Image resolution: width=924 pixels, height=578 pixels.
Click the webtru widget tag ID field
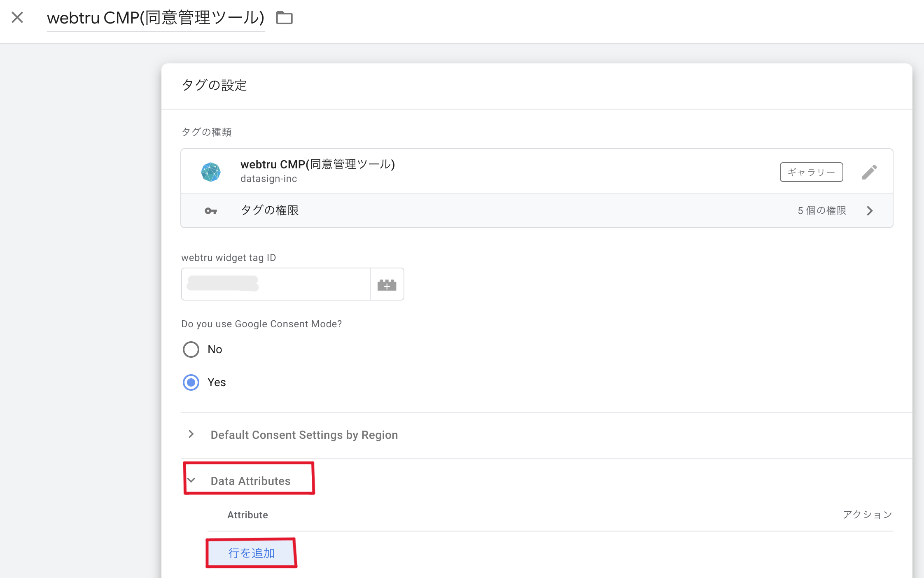point(275,284)
